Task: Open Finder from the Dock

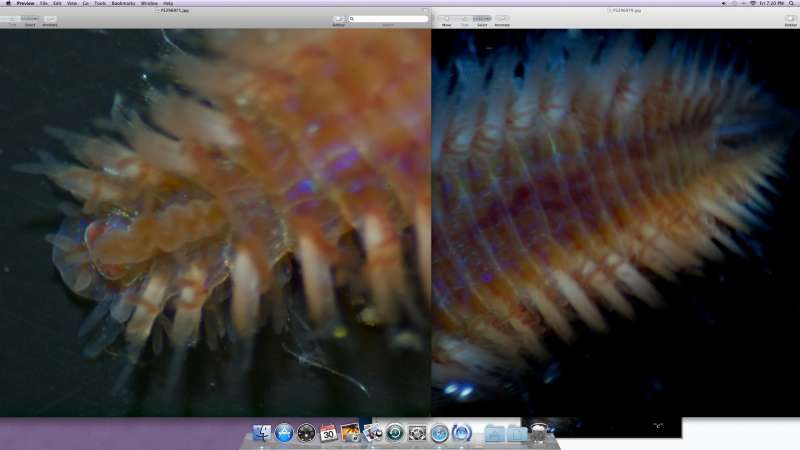Action: (262, 433)
